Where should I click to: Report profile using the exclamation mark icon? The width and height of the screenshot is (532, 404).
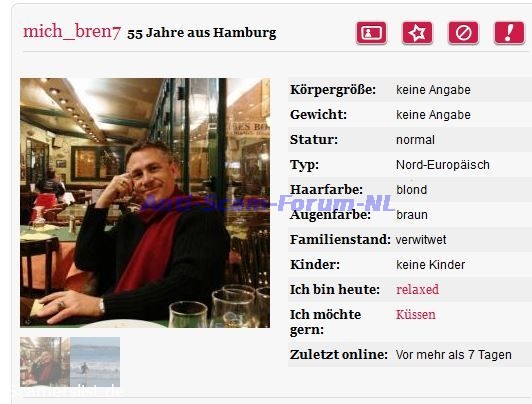(509, 33)
